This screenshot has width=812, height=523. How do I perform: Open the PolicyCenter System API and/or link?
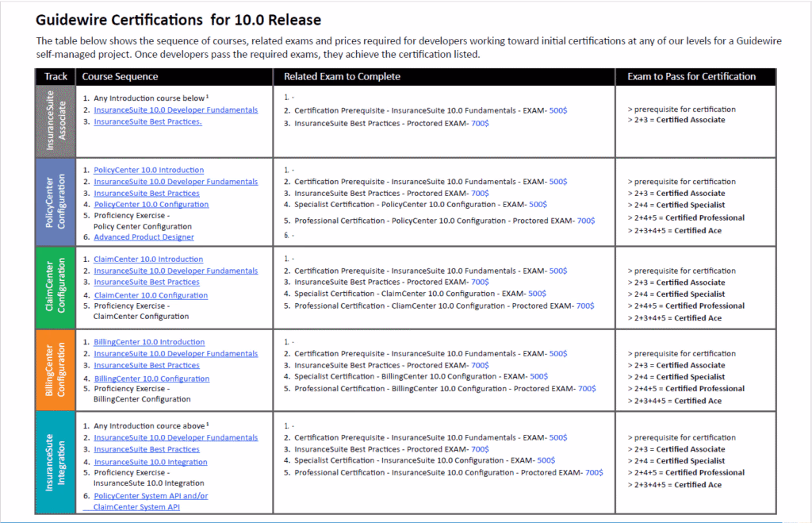151,496
